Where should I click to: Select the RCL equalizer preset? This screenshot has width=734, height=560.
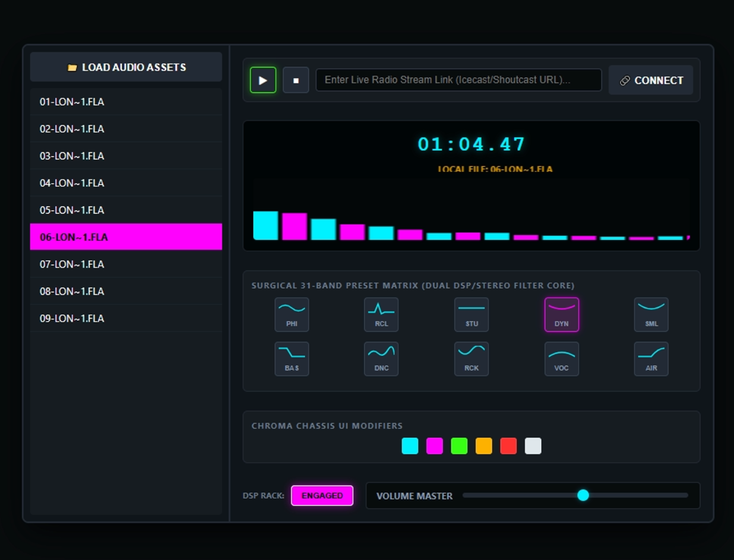381,314
